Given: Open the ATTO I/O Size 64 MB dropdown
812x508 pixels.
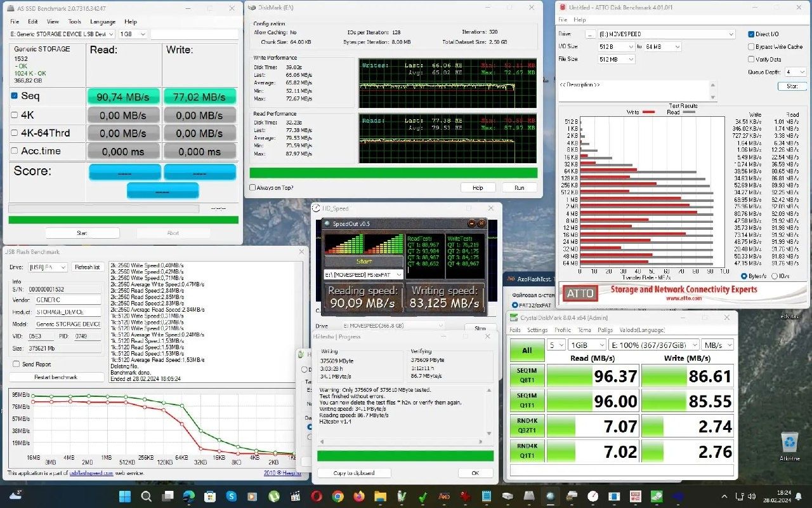Looking at the screenshot, I should coord(664,46).
